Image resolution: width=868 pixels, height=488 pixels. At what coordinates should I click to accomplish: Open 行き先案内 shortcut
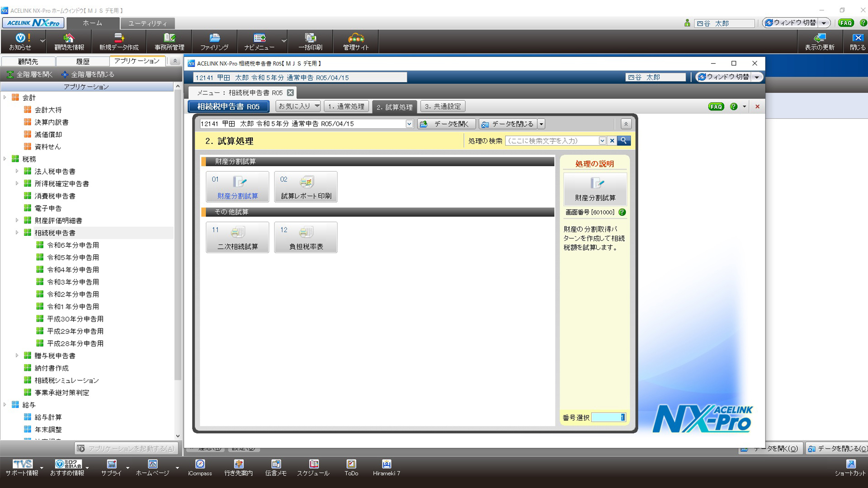click(239, 468)
